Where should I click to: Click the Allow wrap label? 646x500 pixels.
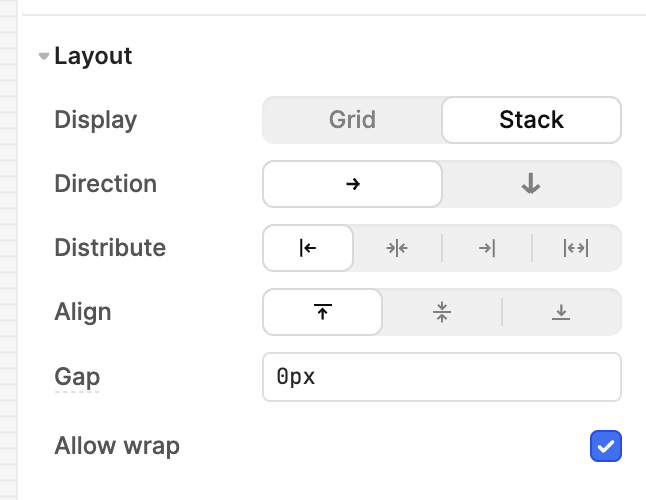click(x=117, y=446)
